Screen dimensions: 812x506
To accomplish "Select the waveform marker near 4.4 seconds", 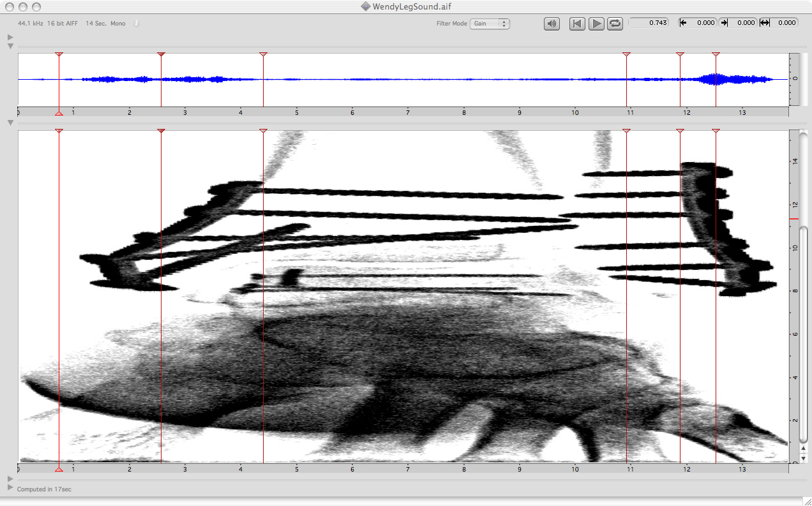I will (263, 55).
